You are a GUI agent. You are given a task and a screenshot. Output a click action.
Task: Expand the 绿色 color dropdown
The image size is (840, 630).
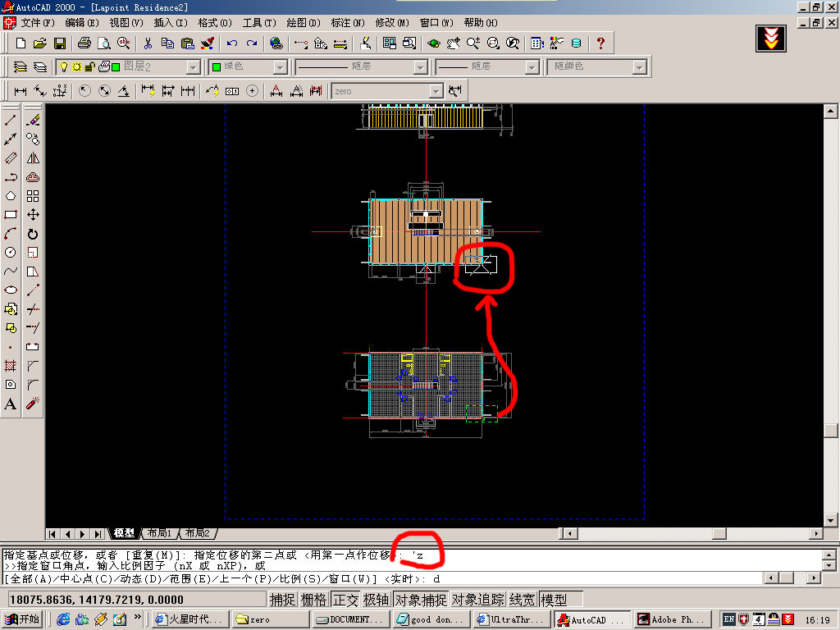[280, 67]
